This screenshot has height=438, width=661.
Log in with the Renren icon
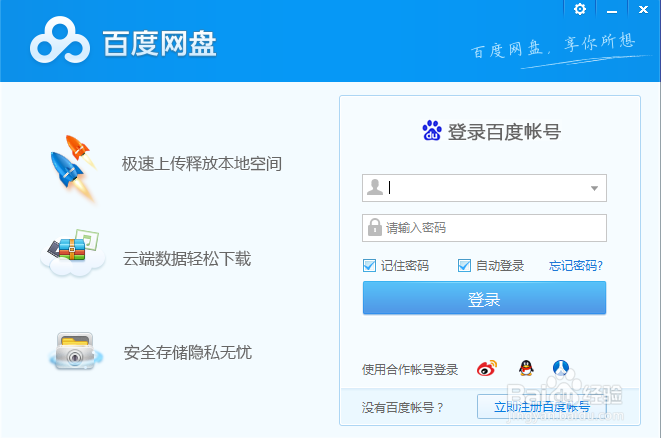pos(561,368)
